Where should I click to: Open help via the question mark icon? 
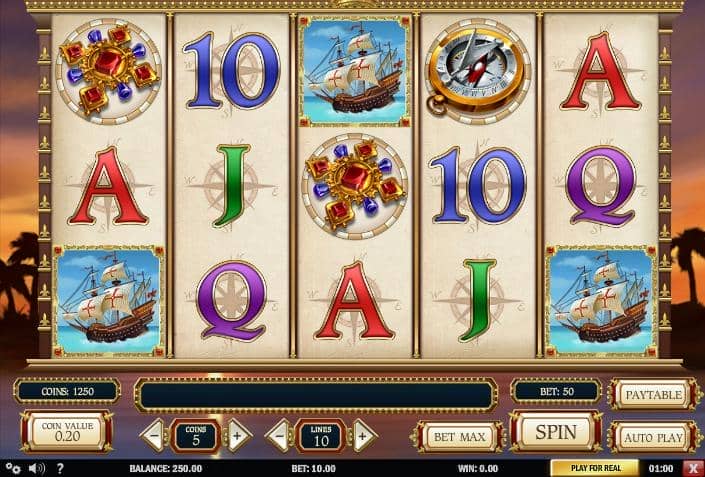60,468
